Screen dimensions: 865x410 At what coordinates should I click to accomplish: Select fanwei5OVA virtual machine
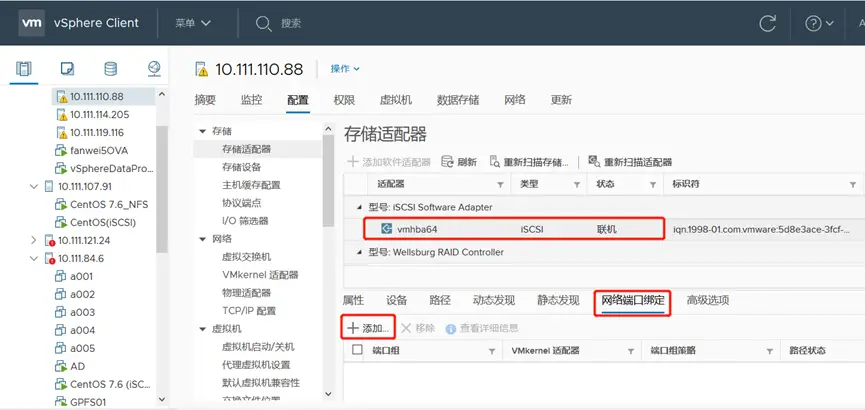[99, 151]
